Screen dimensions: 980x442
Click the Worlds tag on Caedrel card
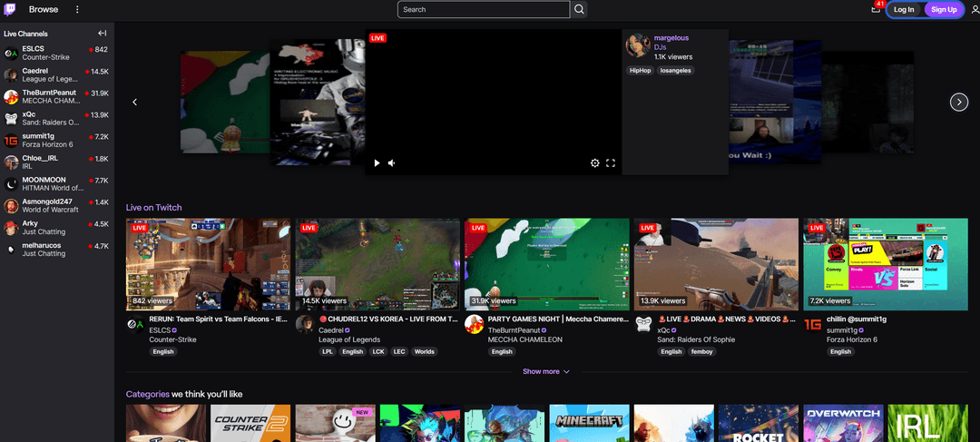[424, 352]
